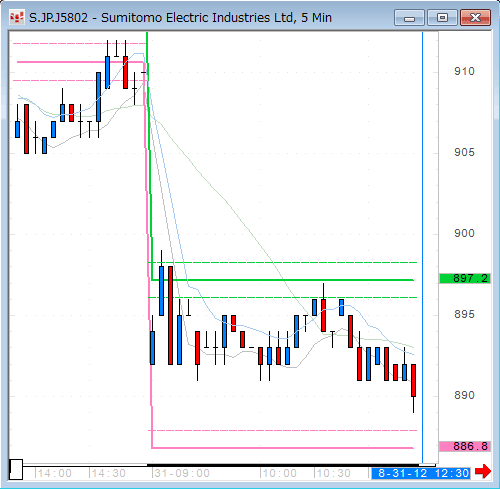This screenshot has width=500, height=489.
Task: Click the 890 price scale label
Action: pos(464,395)
